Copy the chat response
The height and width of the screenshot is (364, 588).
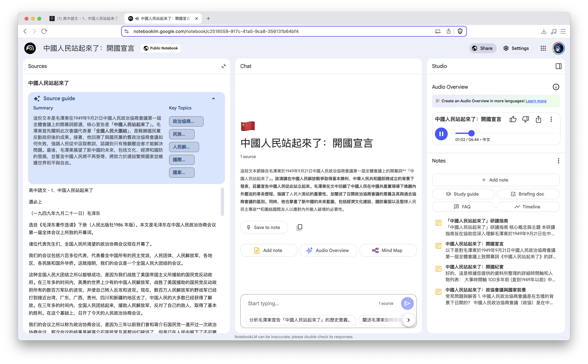[299, 227]
